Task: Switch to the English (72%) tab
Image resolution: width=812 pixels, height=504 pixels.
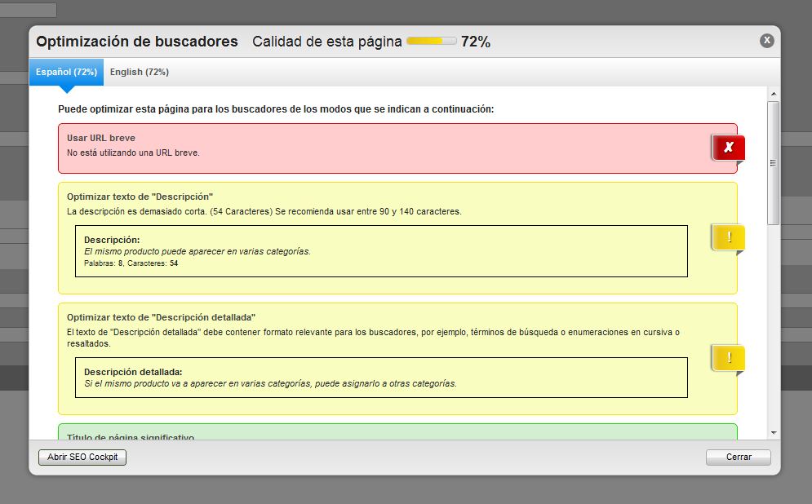Action: pos(140,72)
